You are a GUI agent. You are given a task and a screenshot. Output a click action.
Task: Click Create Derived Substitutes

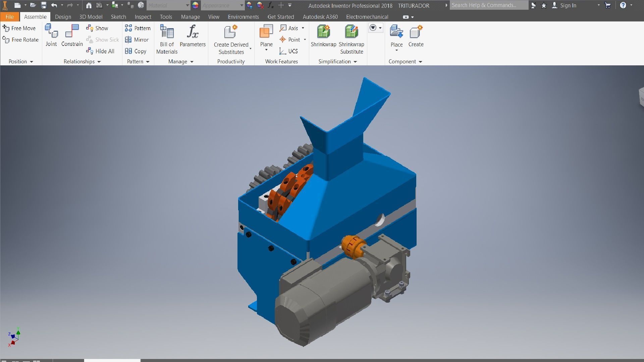pyautogui.click(x=231, y=39)
